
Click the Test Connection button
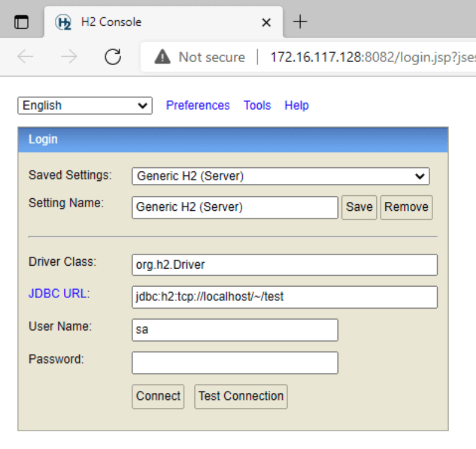pyautogui.click(x=241, y=396)
